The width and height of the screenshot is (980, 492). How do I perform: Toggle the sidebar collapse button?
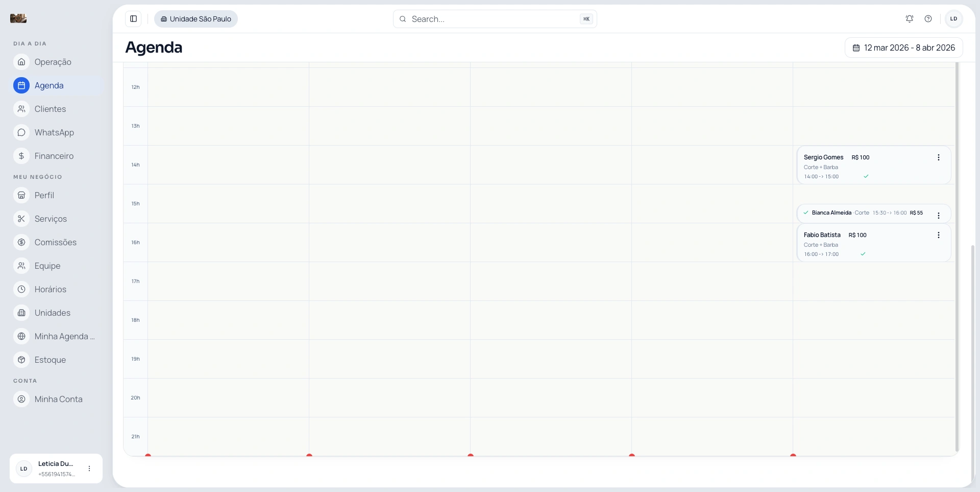[133, 19]
